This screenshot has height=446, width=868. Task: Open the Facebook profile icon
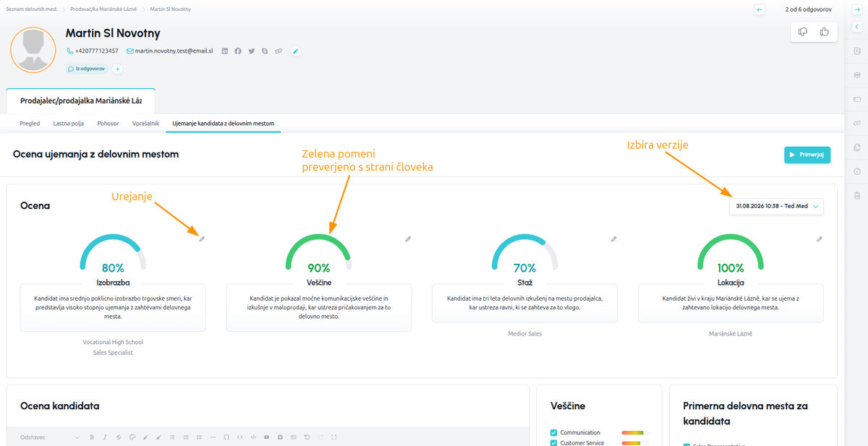238,51
